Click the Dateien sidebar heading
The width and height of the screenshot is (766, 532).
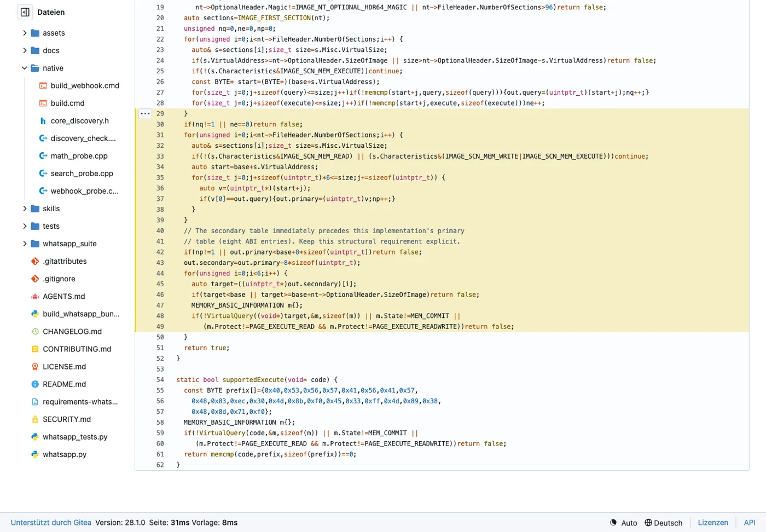pyautogui.click(x=51, y=12)
